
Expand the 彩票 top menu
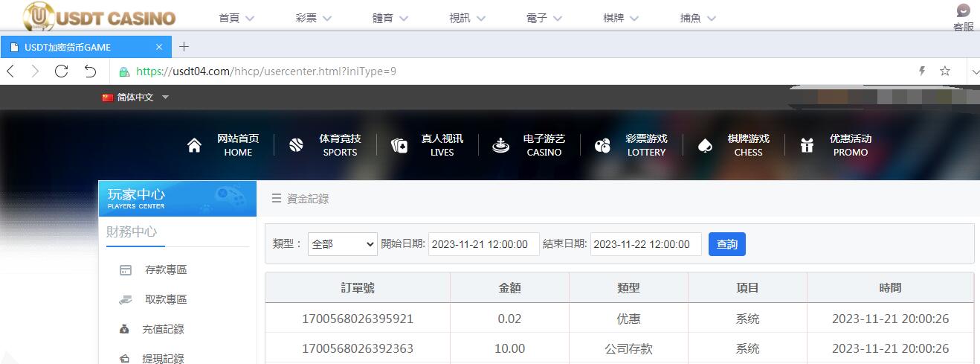point(313,18)
